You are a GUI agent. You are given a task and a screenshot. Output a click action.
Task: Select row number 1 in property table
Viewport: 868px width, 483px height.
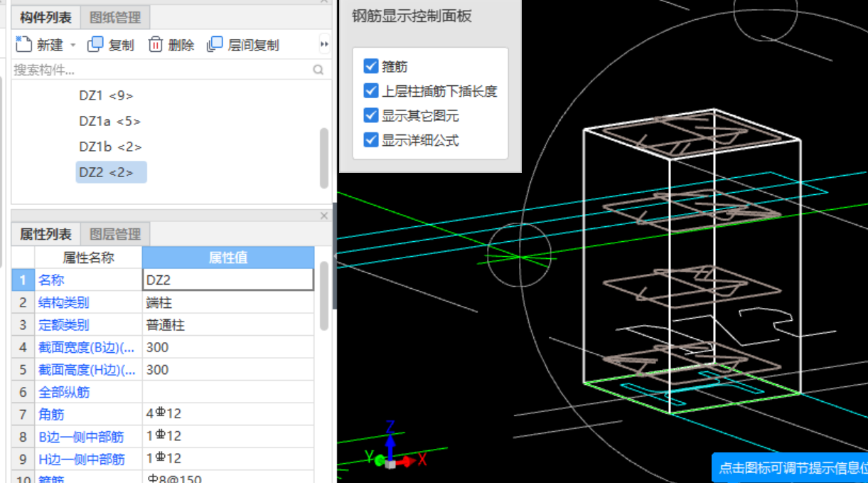(23, 280)
